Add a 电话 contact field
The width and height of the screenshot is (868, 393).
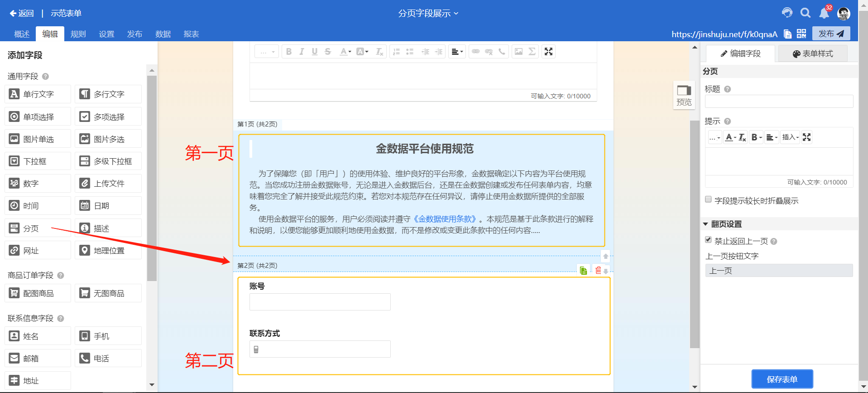[x=108, y=358]
